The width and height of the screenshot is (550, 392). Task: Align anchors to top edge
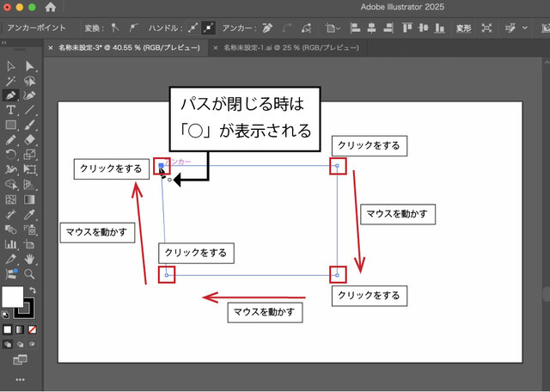407,28
